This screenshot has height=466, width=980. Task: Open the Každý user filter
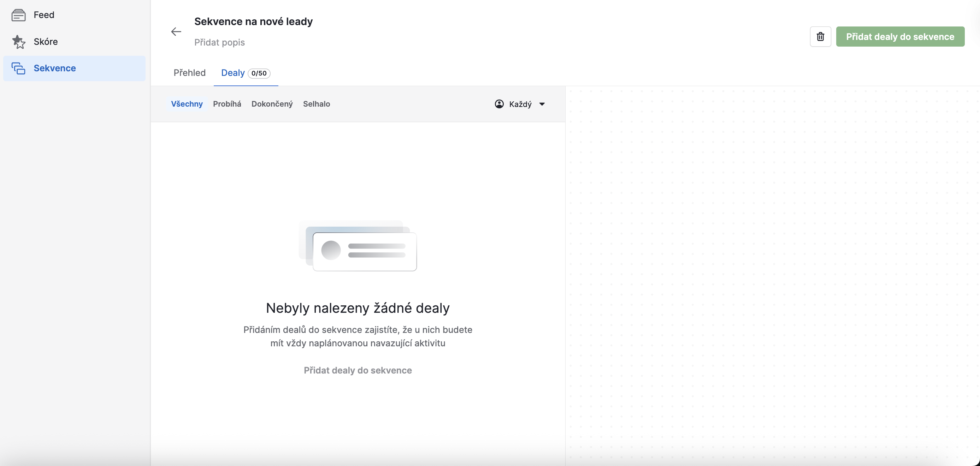click(520, 104)
